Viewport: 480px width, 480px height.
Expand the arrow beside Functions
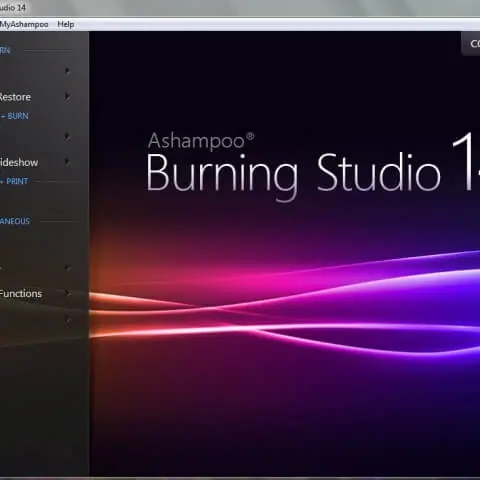[x=68, y=293]
